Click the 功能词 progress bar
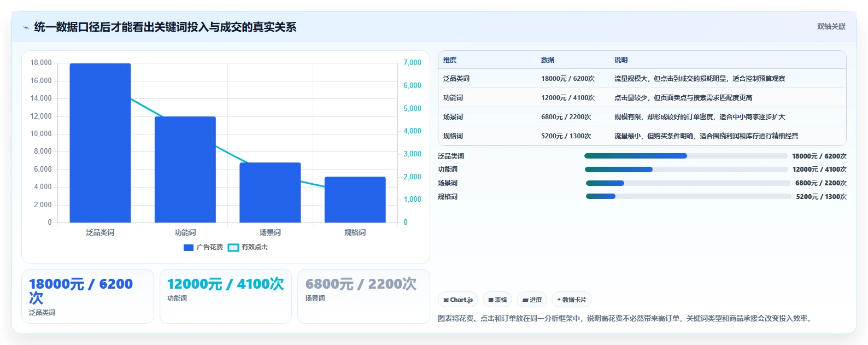 pyautogui.click(x=687, y=169)
